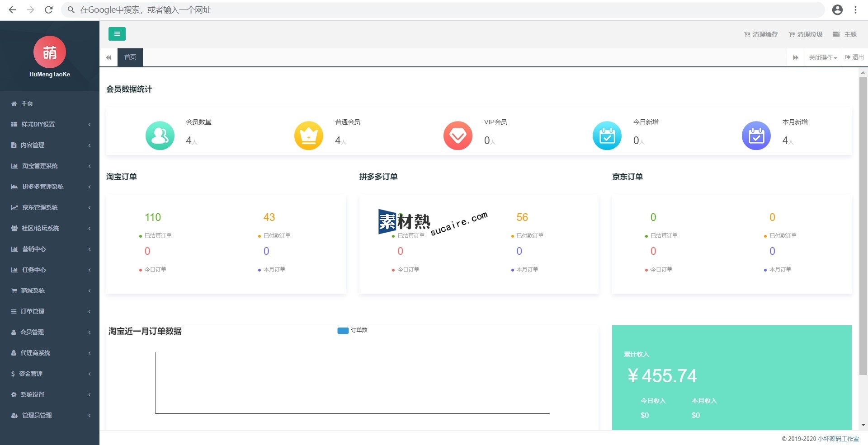868x445 pixels.
Task: Expand the 会员管理 sidebar menu
Action: [x=50, y=332]
